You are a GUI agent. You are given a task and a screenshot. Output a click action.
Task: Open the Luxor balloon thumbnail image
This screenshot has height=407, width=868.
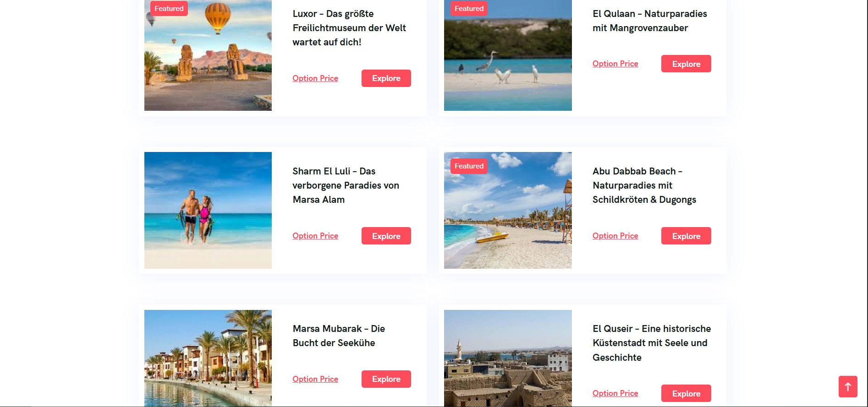tap(208, 55)
